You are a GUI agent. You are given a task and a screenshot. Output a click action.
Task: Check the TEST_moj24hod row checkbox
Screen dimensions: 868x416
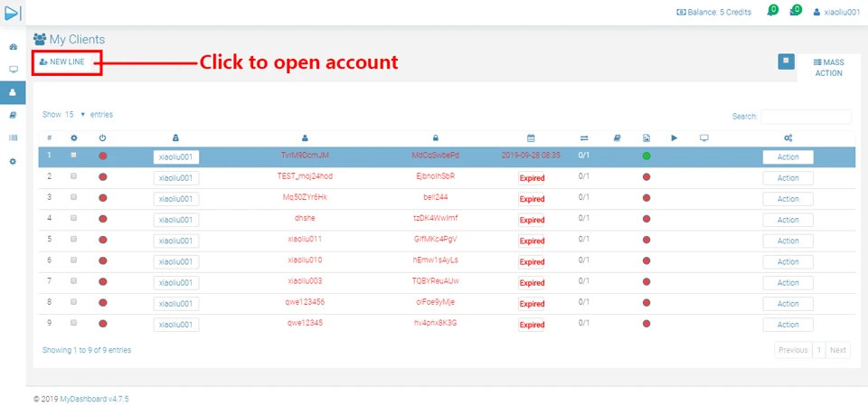point(73,176)
